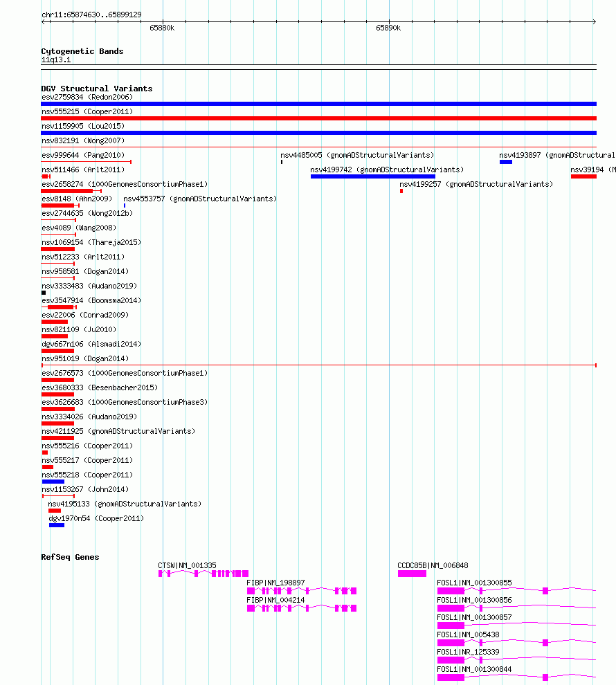Open nsv821109 (Ju2010) variant

click(79, 329)
